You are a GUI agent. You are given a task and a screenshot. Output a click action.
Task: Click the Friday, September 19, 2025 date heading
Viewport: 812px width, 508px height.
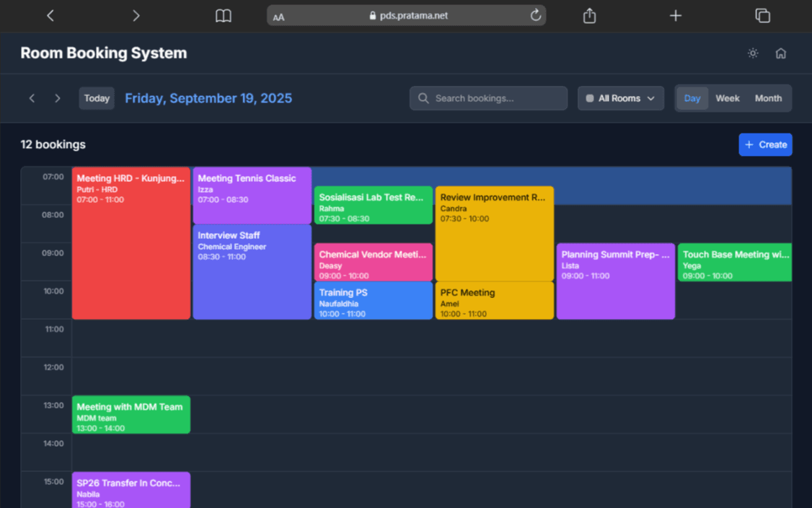pos(208,98)
